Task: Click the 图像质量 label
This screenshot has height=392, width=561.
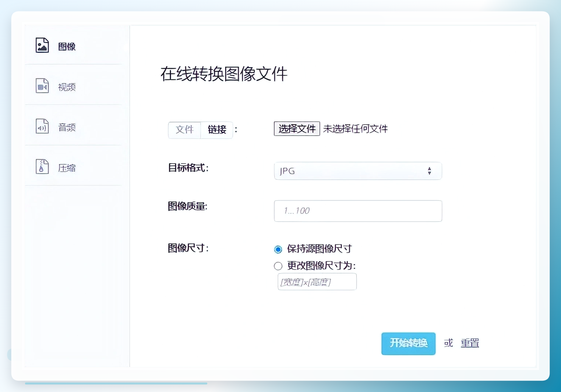Action: pos(187,206)
